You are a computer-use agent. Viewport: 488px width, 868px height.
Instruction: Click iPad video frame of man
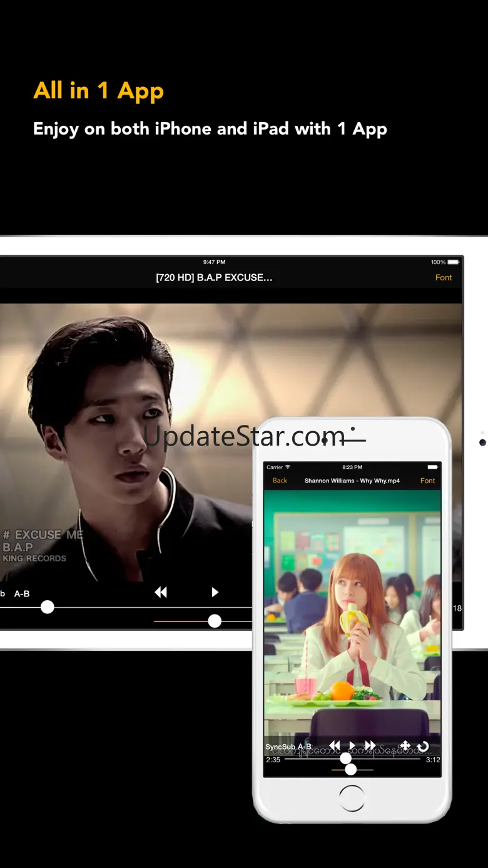(126, 442)
